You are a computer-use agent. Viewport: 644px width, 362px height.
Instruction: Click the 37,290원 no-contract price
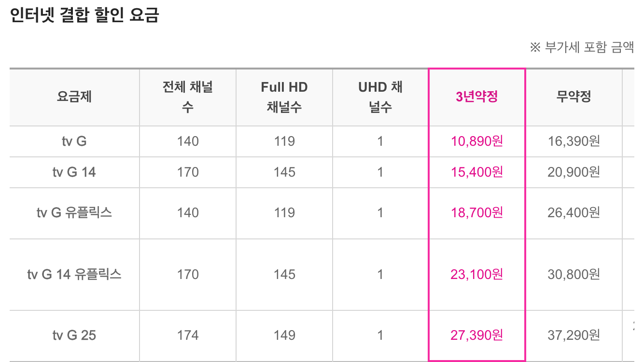(574, 335)
